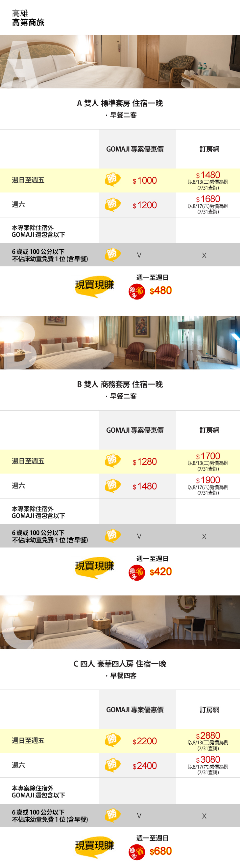Click the B 雙人 商務套房 住宿一晚 title
Screen dimensions: 240x868
(x=120, y=384)
